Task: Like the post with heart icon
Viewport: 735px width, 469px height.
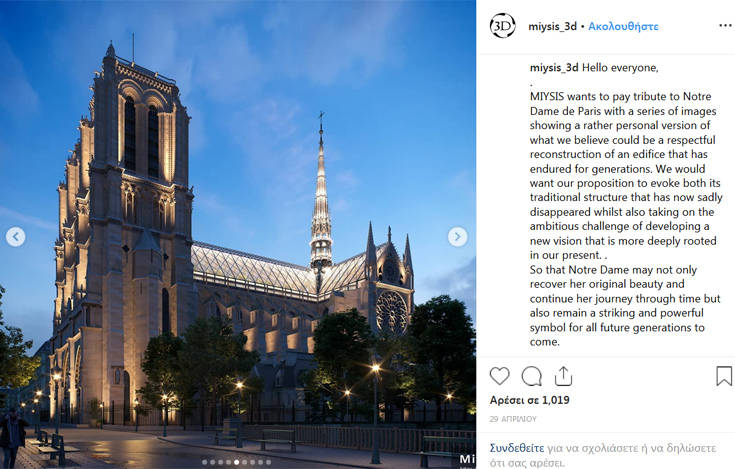Action: coord(500,376)
